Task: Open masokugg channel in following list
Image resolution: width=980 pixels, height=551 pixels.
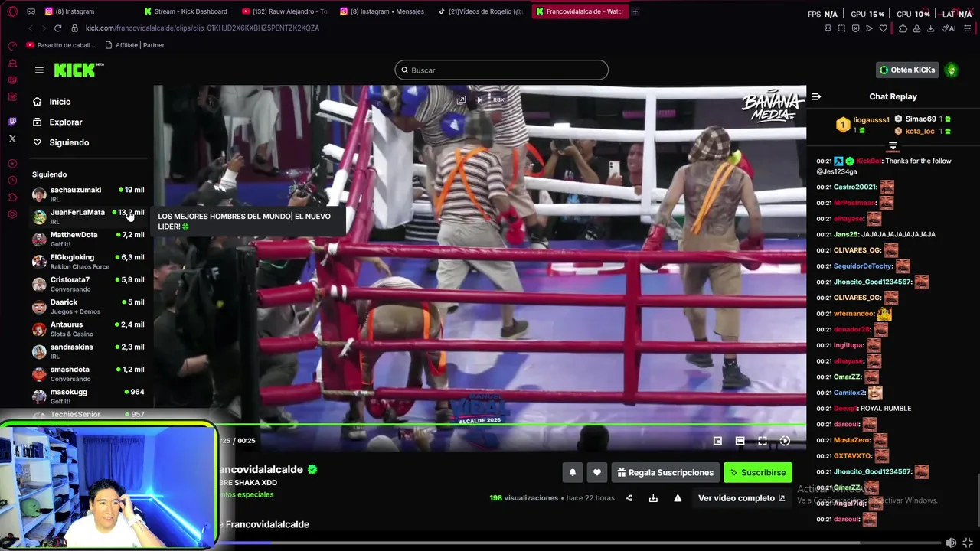Action: tap(88, 396)
